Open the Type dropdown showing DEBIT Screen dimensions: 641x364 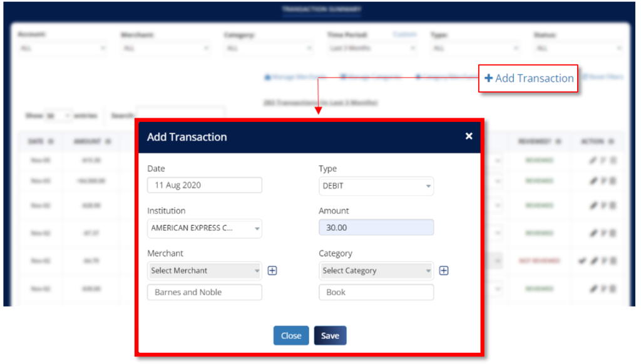[x=376, y=185]
